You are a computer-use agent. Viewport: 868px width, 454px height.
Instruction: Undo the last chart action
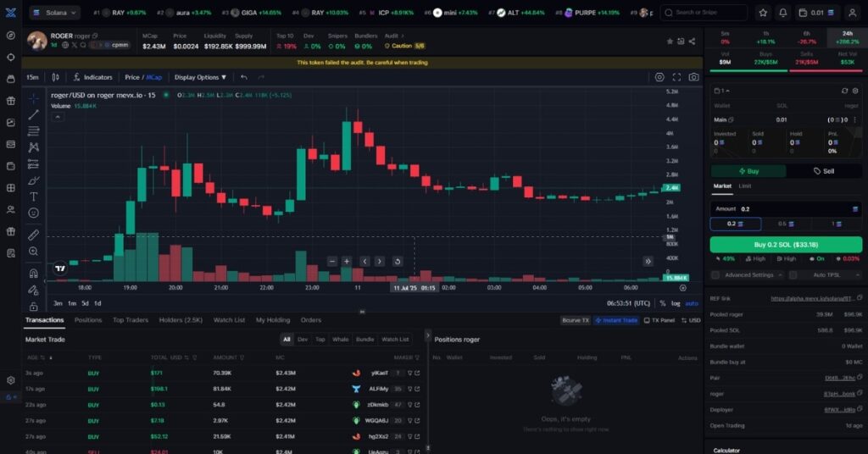click(x=244, y=77)
